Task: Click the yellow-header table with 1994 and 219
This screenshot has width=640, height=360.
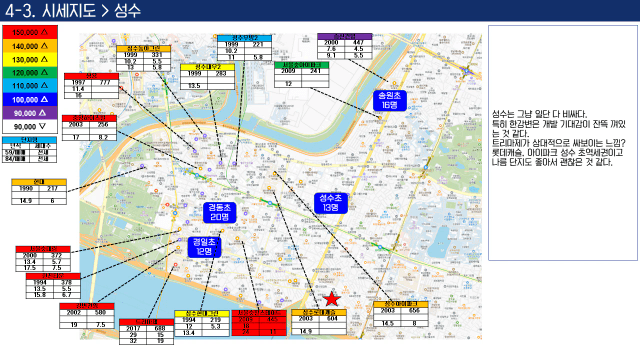Action: (202, 323)
